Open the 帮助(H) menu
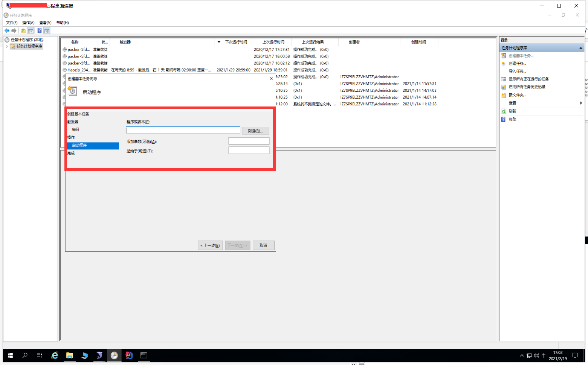Screen dimensions: 588x365 [x=63, y=23]
